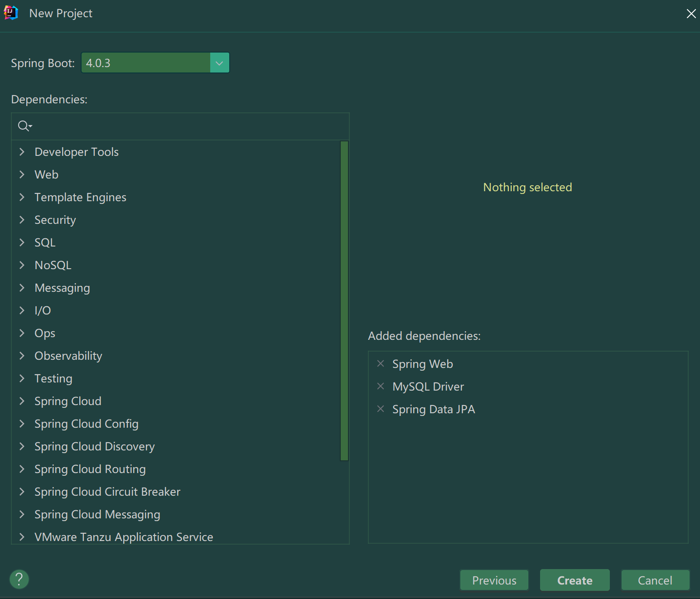Image resolution: width=700 pixels, height=599 pixels.
Task: Click the Previous button
Action: click(x=494, y=580)
